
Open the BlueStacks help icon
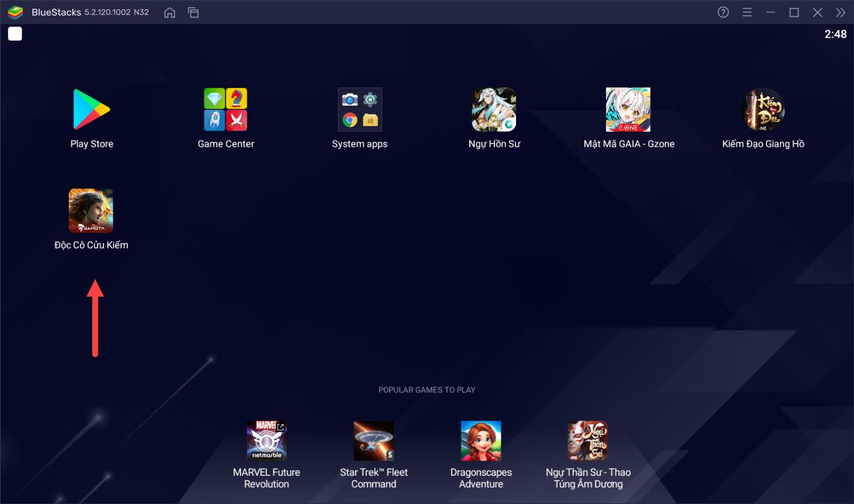pyautogui.click(x=724, y=12)
